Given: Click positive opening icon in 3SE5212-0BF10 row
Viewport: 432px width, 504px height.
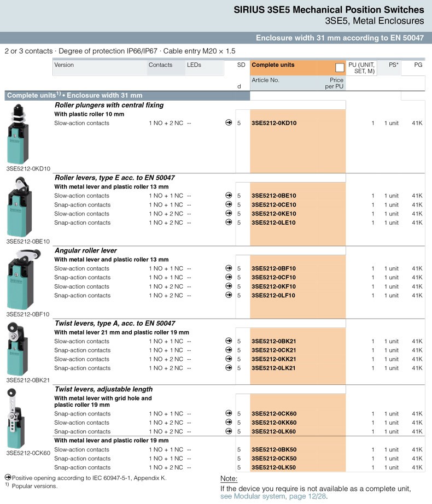Looking at the screenshot, I should [229, 268].
